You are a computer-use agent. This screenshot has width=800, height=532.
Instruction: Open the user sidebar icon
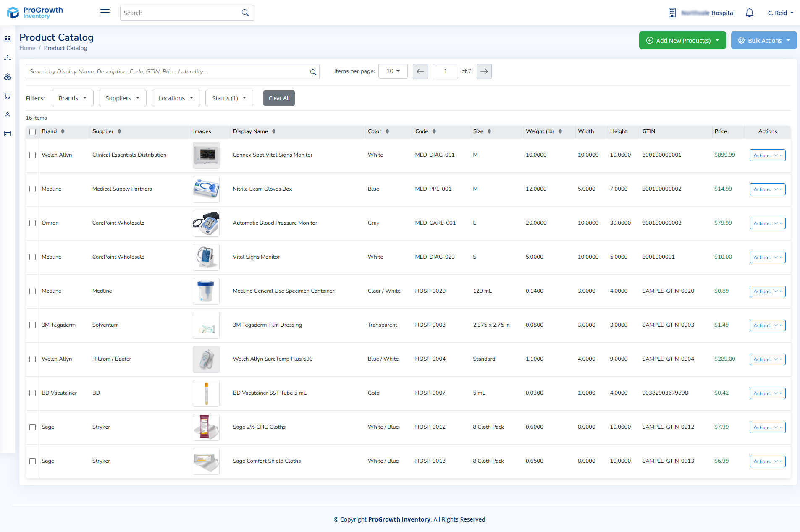8,115
